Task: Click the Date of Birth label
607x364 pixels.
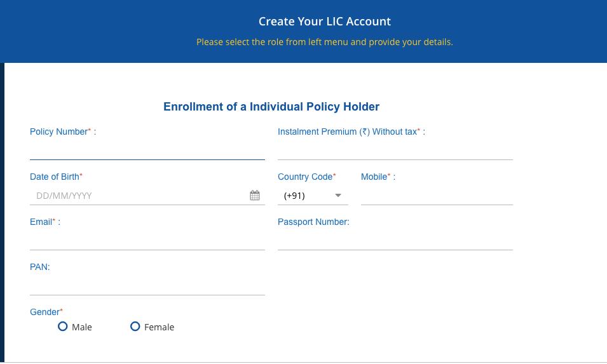Action: click(56, 177)
